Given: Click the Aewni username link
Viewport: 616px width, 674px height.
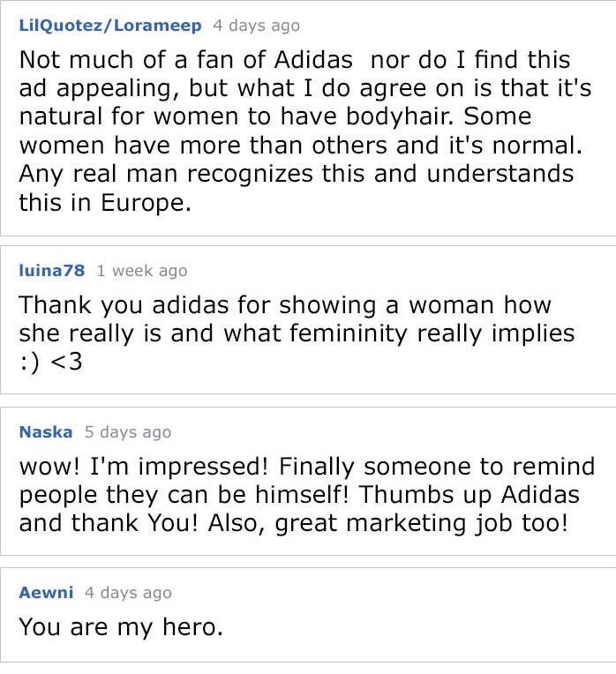Looking at the screenshot, I should click(46, 592).
